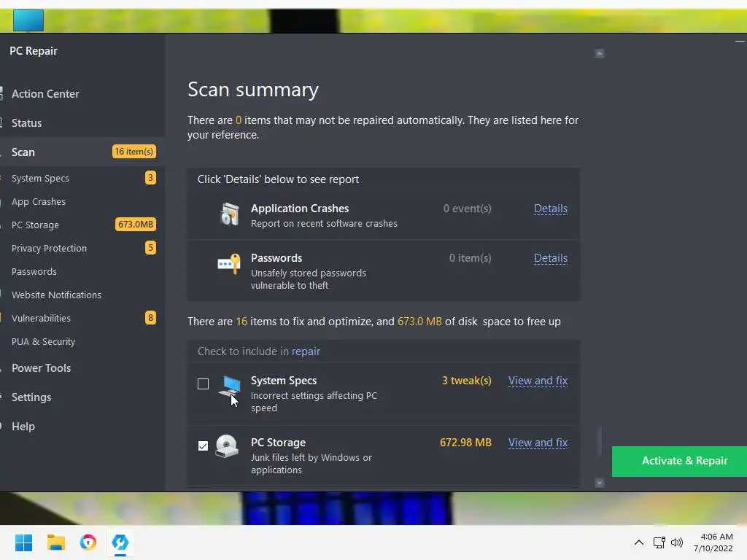Click Details link for Application Crashes
The height and width of the screenshot is (560, 747).
point(551,209)
